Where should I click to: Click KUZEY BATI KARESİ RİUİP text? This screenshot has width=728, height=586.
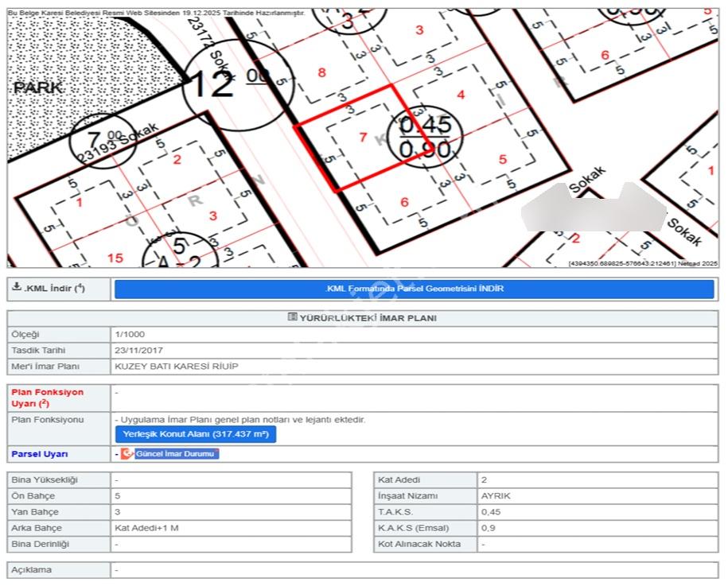tap(177, 366)
